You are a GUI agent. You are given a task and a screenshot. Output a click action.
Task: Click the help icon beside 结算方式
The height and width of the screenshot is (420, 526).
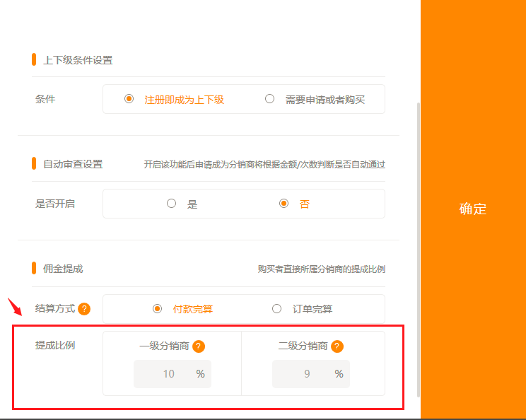(84, 309)
